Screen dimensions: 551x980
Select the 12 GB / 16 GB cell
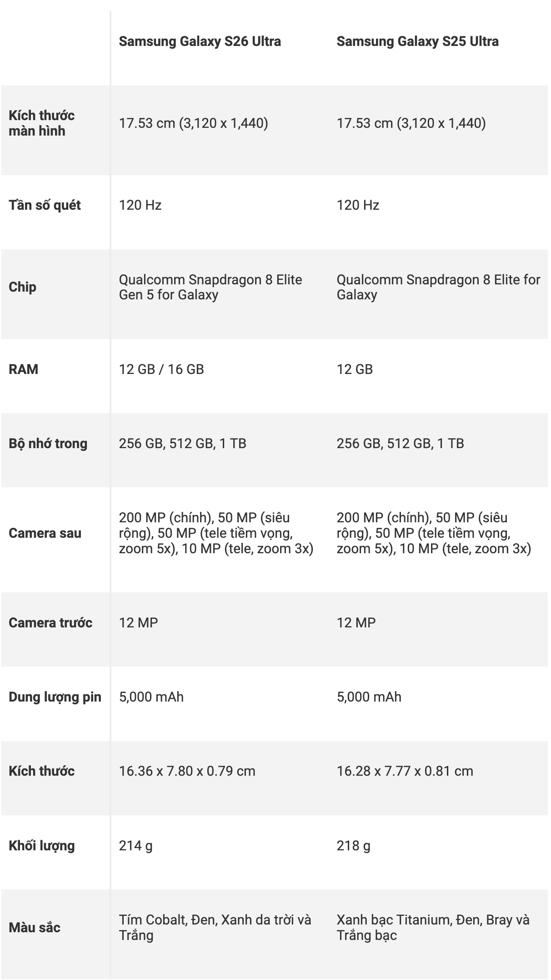161,369
